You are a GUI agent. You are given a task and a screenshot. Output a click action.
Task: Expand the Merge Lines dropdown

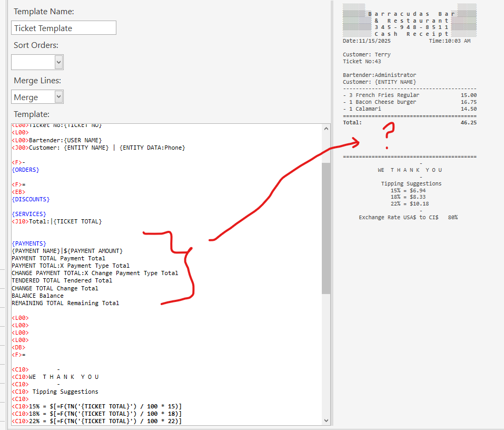click(58, 97)
